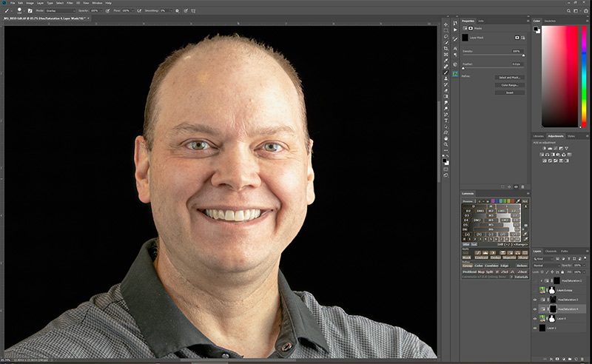Select the Crop tool
Image resolution: width=592 pixels, height=364 pixels.
point(446,48)
